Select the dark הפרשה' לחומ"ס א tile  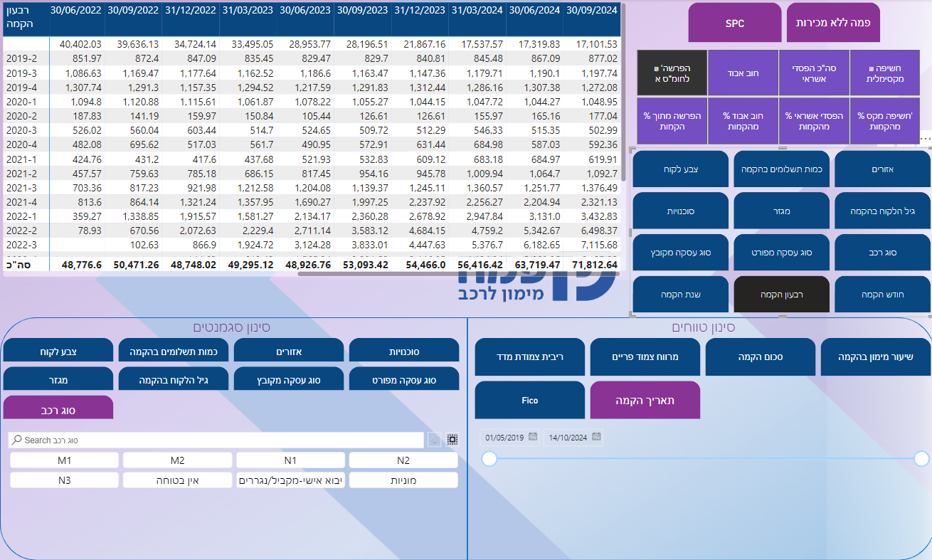pos(672,73)
